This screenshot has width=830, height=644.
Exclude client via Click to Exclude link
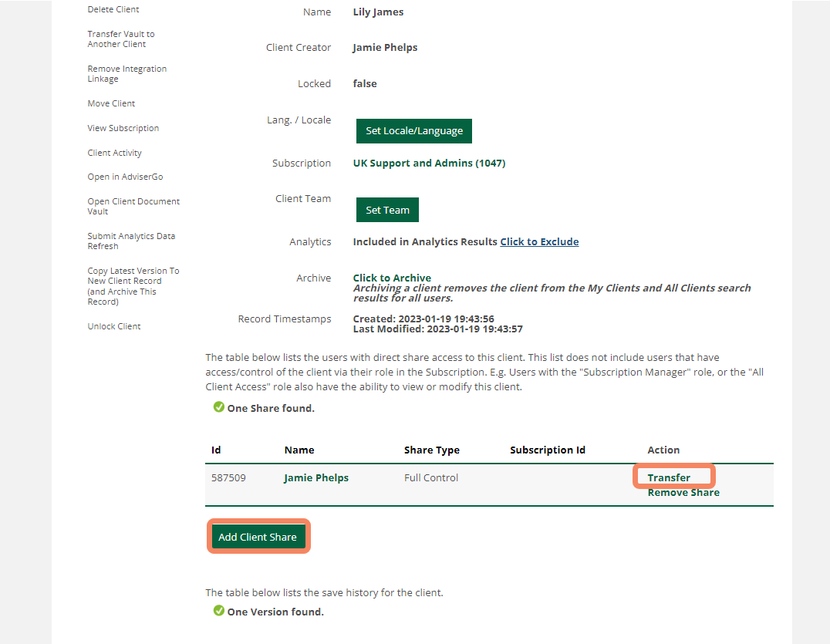coord(539,242)
